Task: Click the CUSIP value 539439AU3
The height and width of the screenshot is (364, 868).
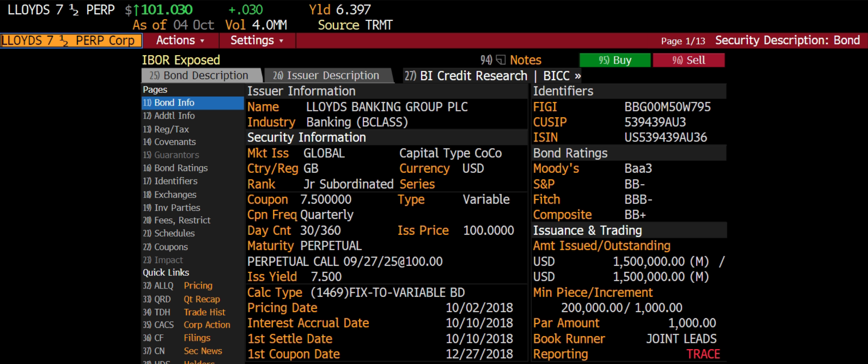Action: (655, 122)
